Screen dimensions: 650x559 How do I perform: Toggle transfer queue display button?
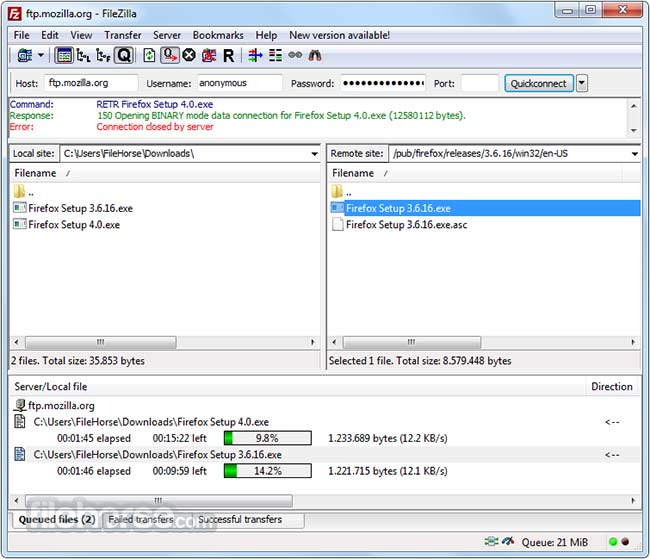pos(124,55)
